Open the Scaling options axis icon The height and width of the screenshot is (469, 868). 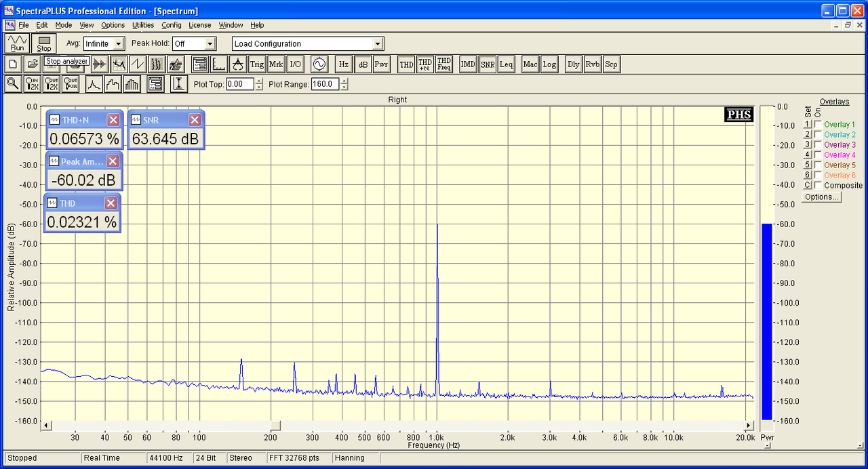[219, 64]
